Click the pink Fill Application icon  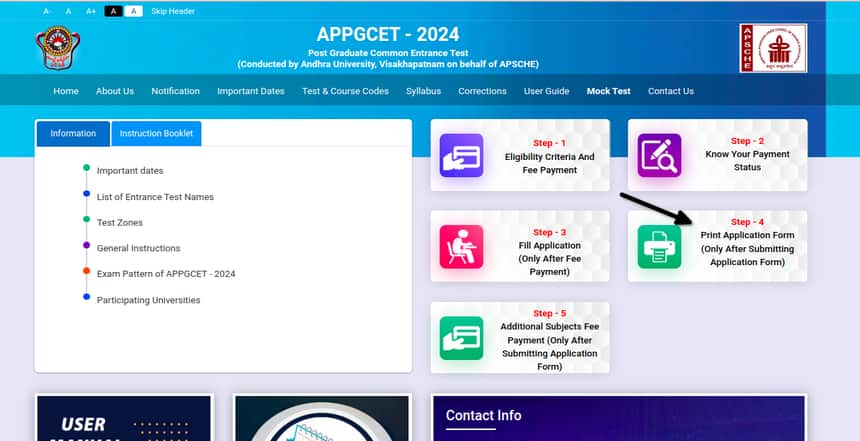pyautogui.click(x=461, y=246)
